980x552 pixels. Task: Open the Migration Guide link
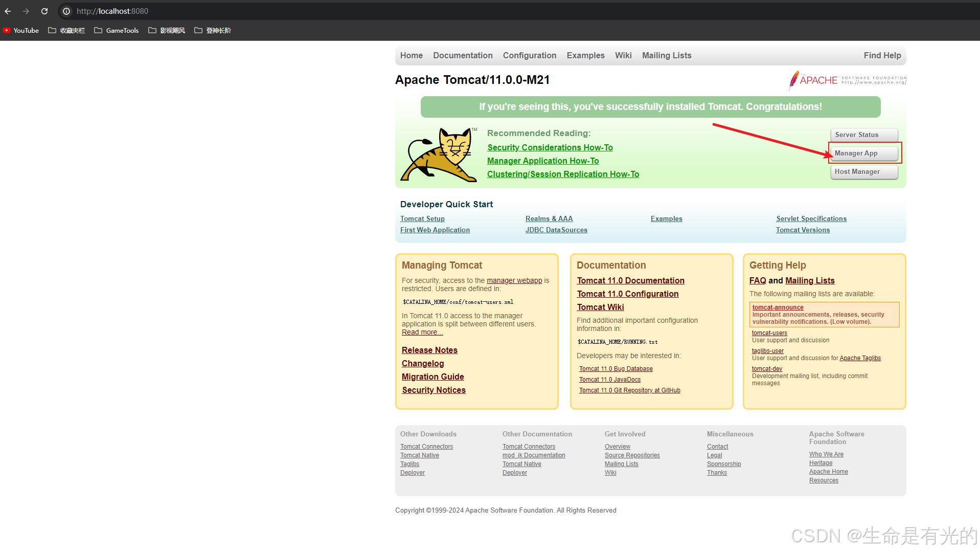point(433,377)
